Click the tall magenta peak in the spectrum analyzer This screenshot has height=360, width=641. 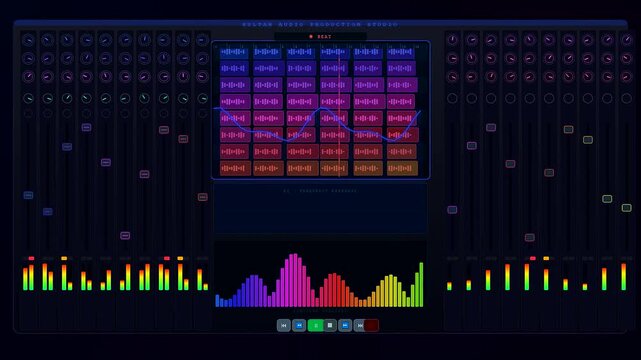294,280
